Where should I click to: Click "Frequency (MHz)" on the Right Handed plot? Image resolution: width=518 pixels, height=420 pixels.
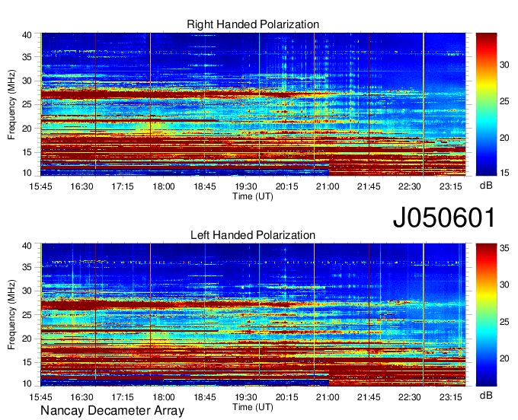[x=11, y=104]
